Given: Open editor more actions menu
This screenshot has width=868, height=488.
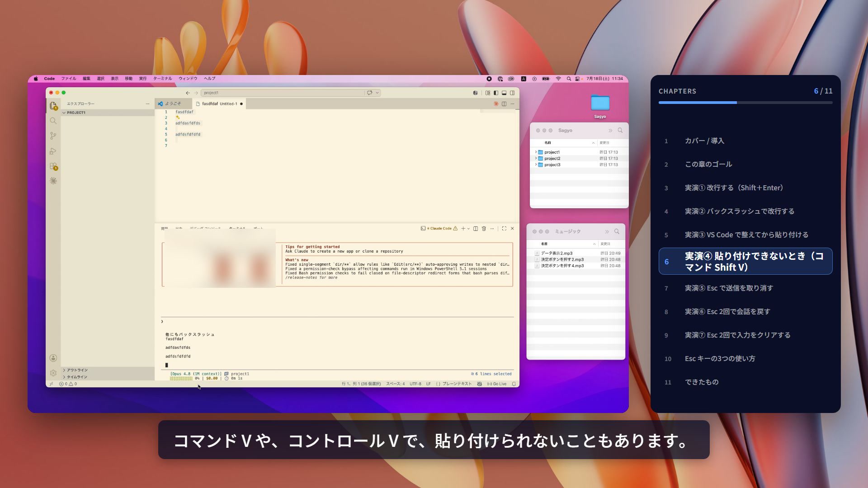Looking at the screenshot, I should [512, 103].
